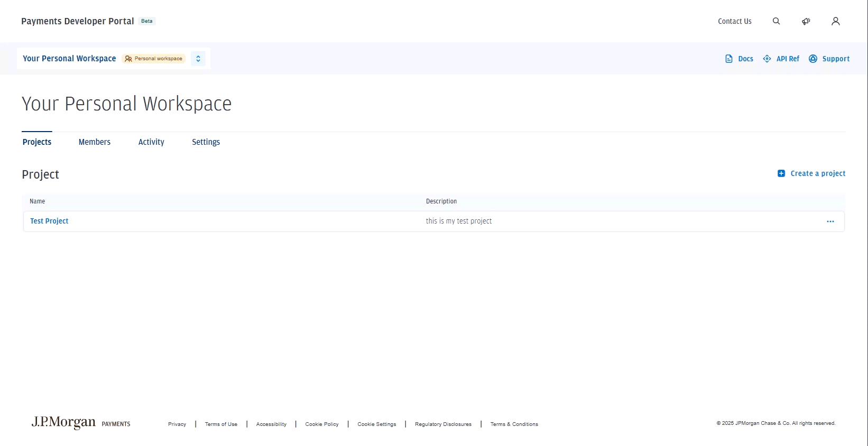Screen dimensions: 868x446
Task: Click the announcements megaphone icon
Action: tap(806, 21)
